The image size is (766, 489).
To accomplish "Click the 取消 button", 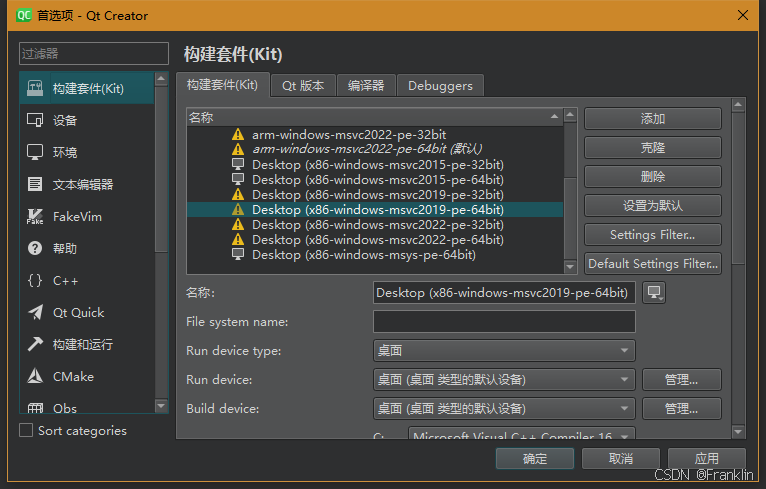I will coord(621,459).
